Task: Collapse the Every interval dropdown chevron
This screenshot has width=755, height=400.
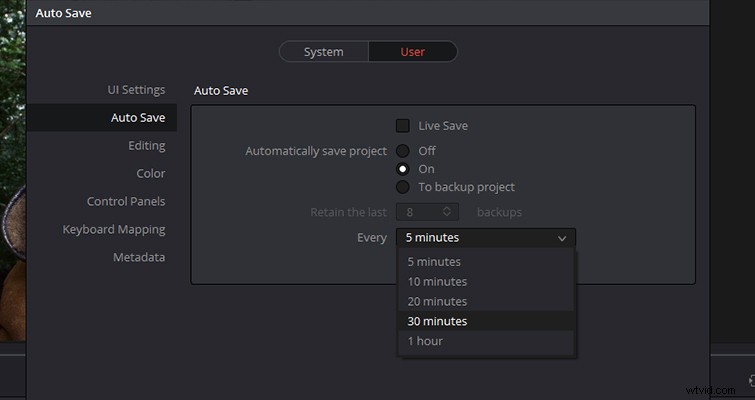Action: coord(562,238)
